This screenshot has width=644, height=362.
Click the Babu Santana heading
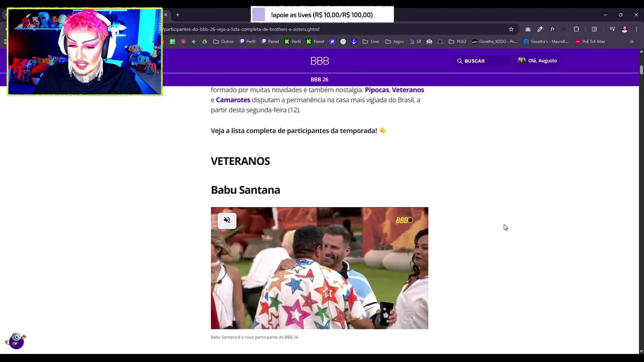tap(246, 190)
